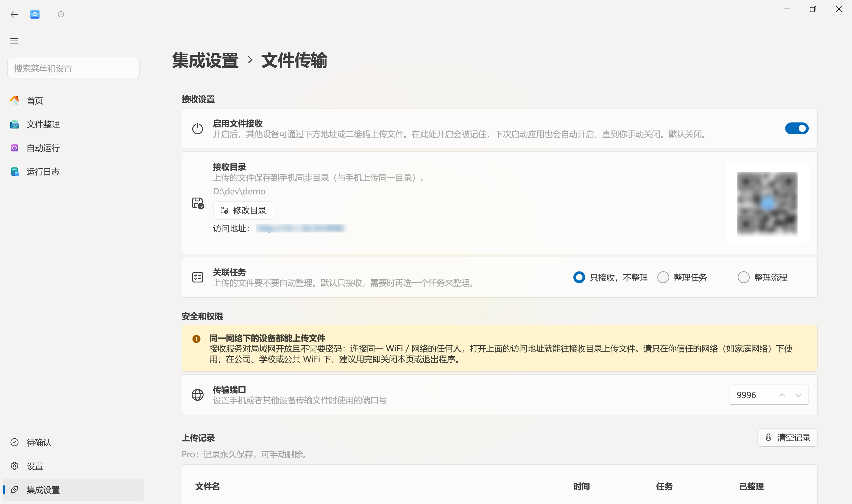
Task: Toggle the 启用文件接收 switch off
Action: (x=797, y=128)
